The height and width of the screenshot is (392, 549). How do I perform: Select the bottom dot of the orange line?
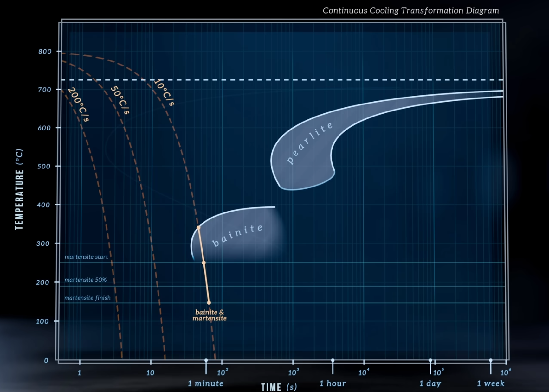point(209,303)
